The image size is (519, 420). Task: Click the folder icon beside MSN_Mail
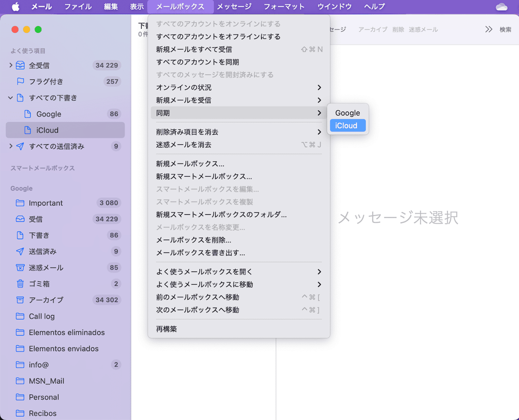pyautogui.click(x=20, y=381)
